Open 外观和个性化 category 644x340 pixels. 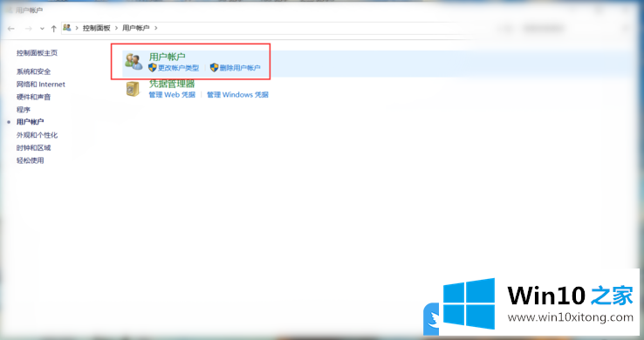(37, 135)
